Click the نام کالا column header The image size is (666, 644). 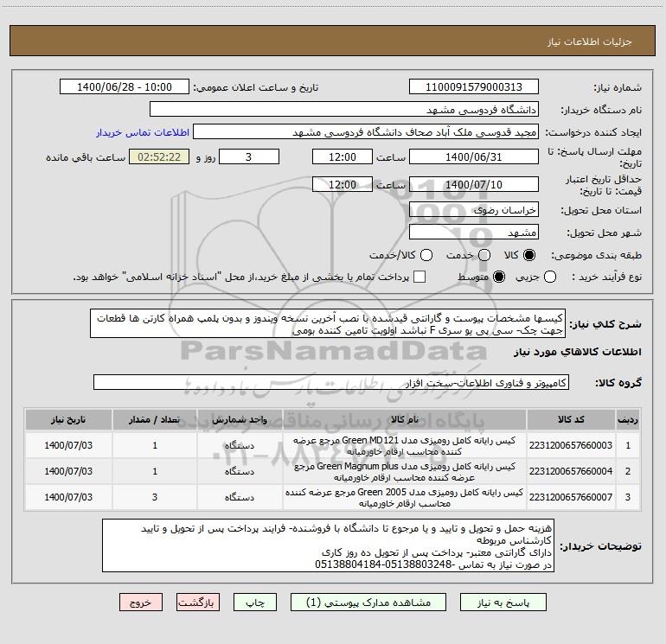[405, 420]
